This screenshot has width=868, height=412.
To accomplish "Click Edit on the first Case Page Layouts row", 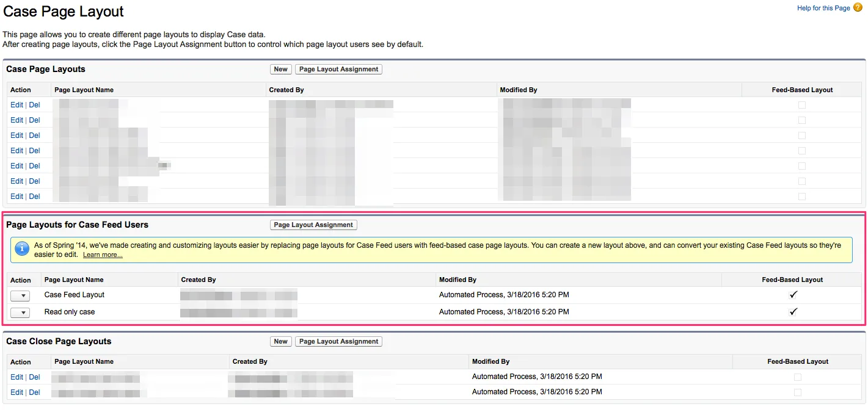I will tap(16, 105).
